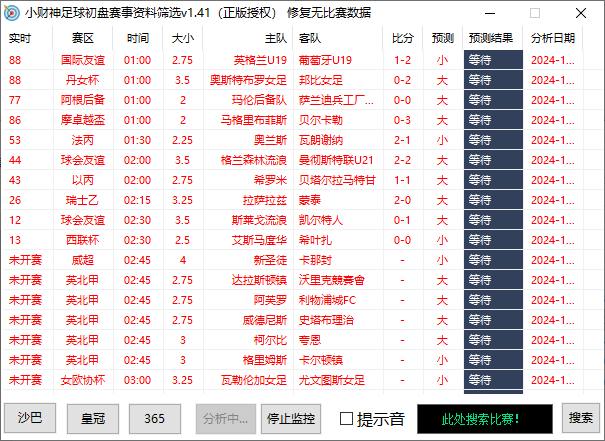The height and width of the screenshot is (441, 605).
Task: Click the 沙巴 button
Action: (30, 418)
